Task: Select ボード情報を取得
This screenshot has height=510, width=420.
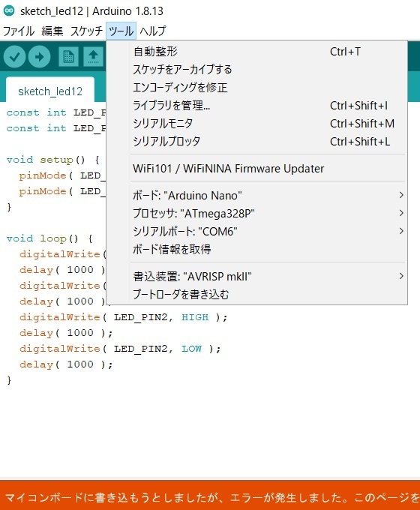Action: tap(257, 250)
